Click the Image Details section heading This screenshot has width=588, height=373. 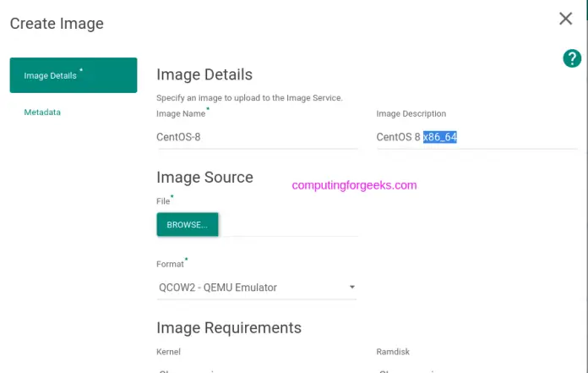tap(204, 74)
